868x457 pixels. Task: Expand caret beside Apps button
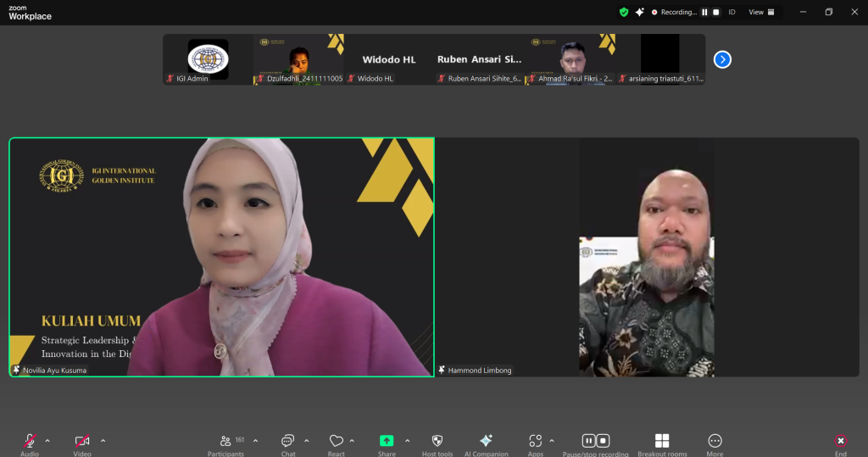(552, 441)
